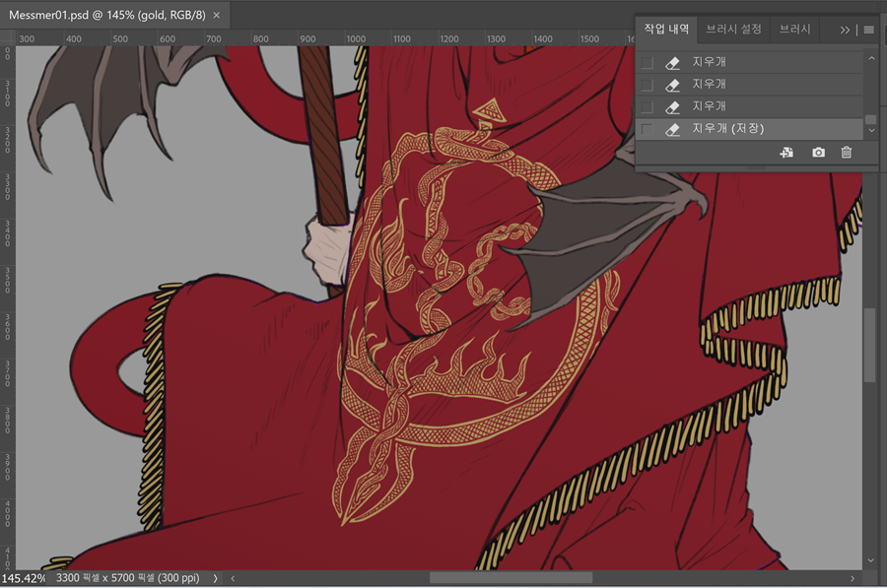Image resolution: width=887 pixels, height=588 pixels.
Task: Click the horizontal scrollbar thumb of canvas
Action: pos(511,578)
